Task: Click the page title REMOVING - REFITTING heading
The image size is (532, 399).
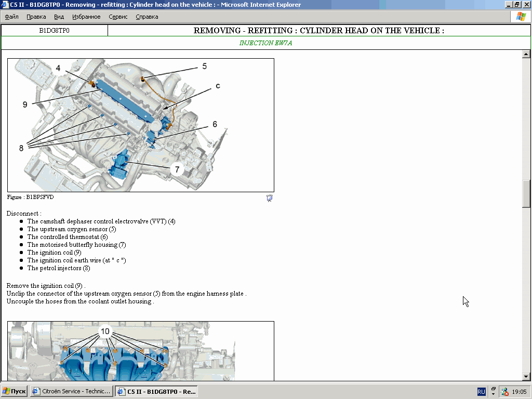Action: pyautogui.click(x=318, y=31)
